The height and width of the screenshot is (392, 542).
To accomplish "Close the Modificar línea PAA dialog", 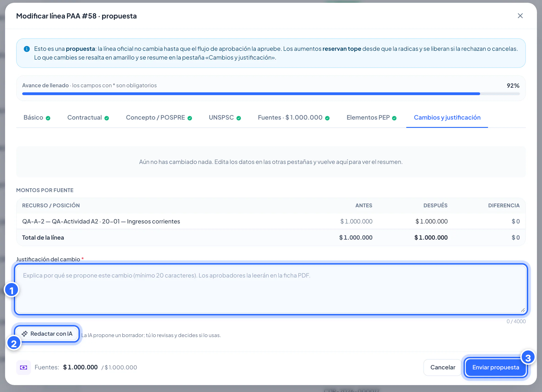I will pos(520,16).
